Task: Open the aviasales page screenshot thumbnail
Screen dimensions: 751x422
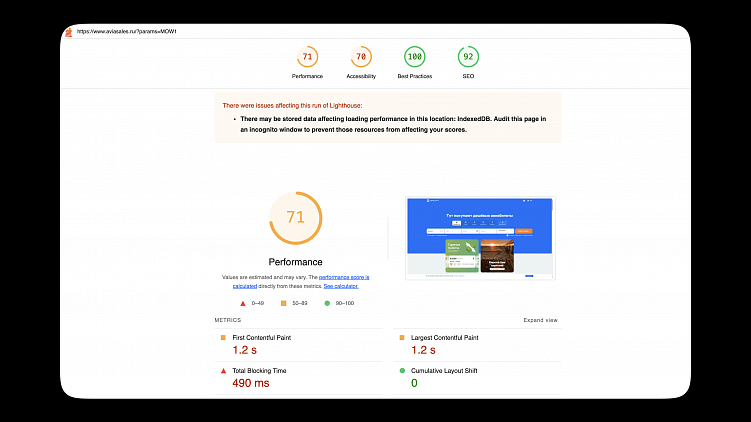Action: (480, 238)
